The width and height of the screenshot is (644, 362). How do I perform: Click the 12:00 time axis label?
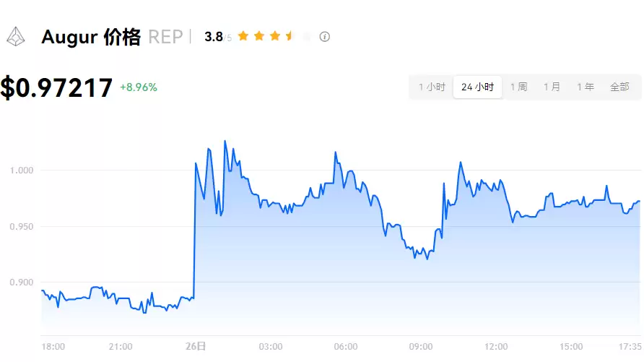point(496,347)
